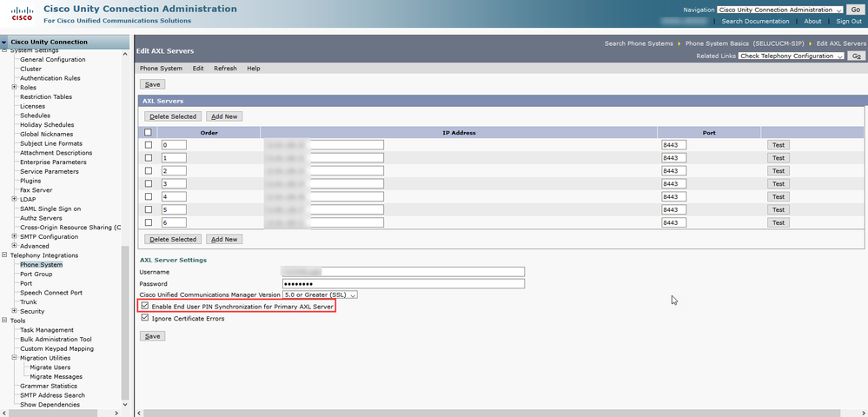Click the Password input field
Screen dimensions: 868x417
coord(403,283)
